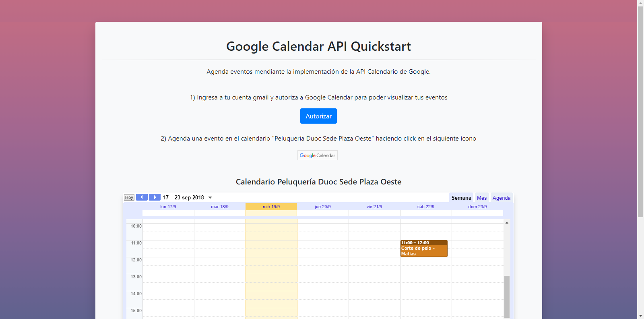644x319 pixels.
Task: Open the Agenda view tab
Action: [x=501, y=198]
